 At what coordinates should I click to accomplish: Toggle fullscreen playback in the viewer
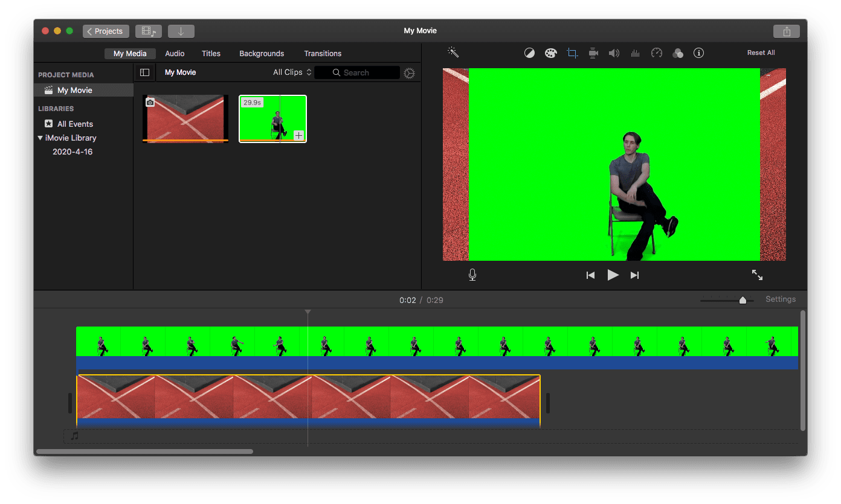click(x=757, y=275)
